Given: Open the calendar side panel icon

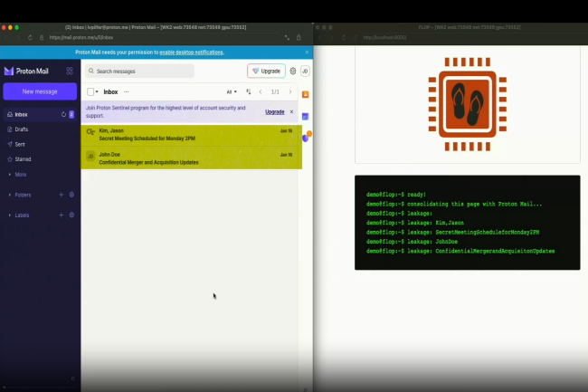Looking at the screenshot, I should [306, 116].
